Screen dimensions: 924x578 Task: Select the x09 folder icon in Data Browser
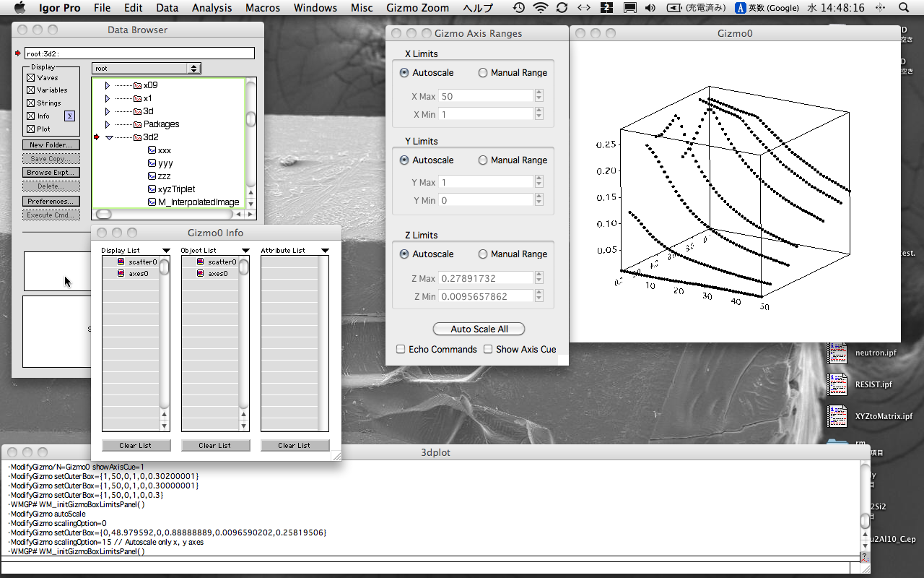[x=137, y=85]
